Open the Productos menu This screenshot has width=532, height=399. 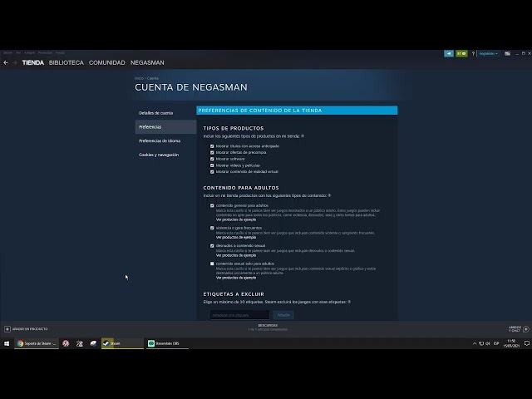pos(45,53)
